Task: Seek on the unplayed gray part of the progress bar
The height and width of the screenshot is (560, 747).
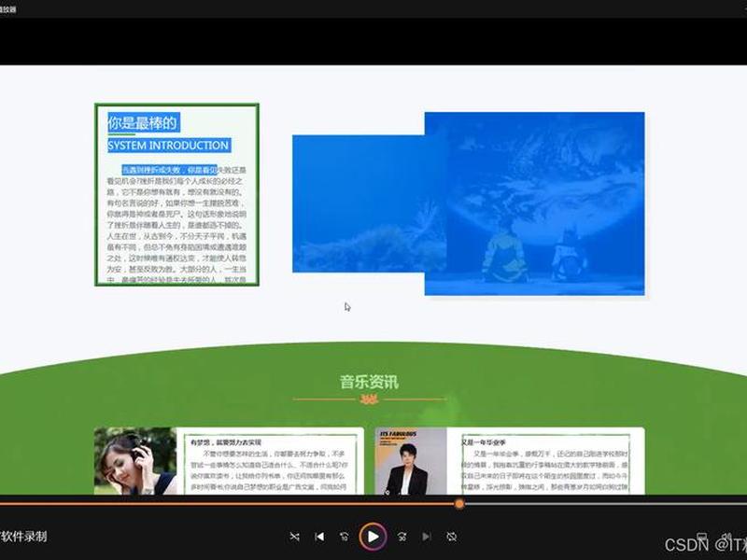Action: tap(605, 504)
